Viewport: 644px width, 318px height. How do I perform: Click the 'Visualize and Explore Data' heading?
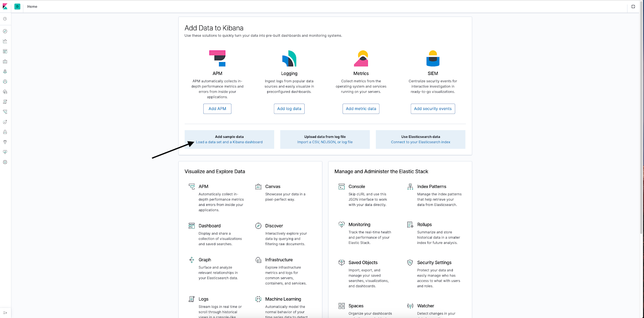click(215, 171)
